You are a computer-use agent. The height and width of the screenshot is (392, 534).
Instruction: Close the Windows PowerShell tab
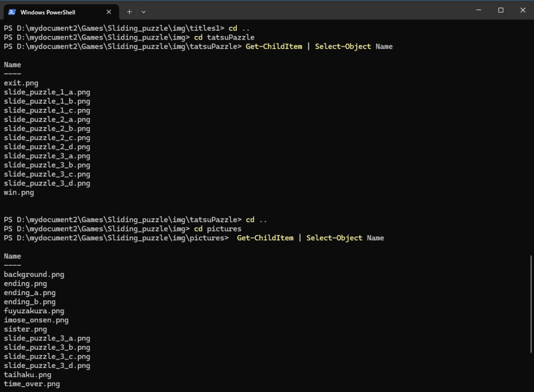109,12
